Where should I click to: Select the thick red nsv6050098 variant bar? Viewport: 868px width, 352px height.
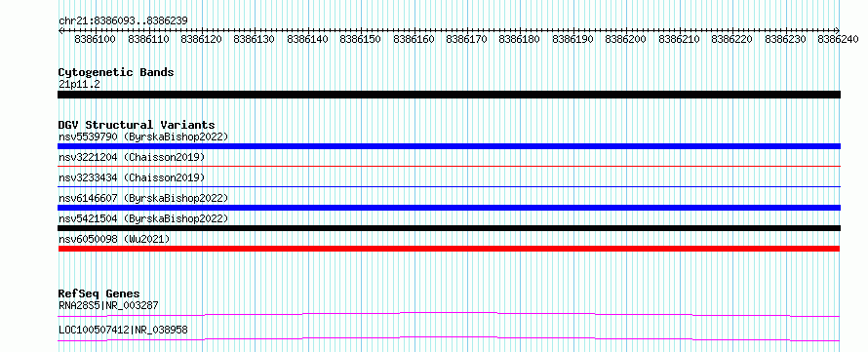tap(449, 249)
